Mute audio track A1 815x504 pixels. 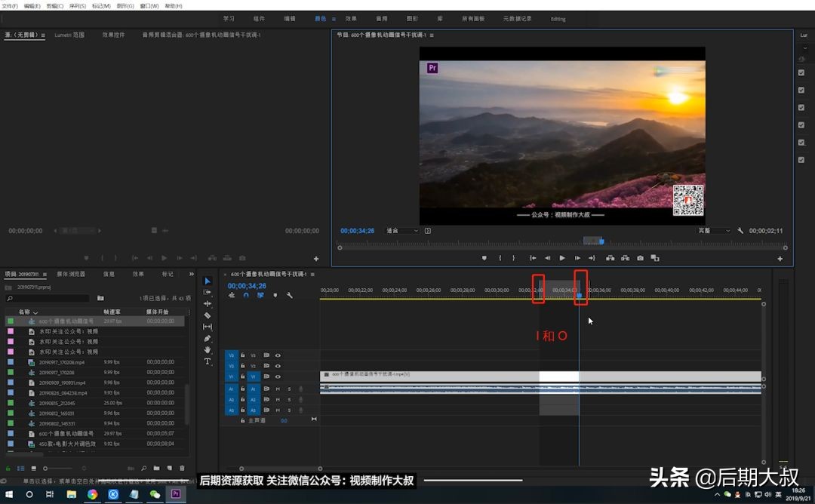[278, 389]
